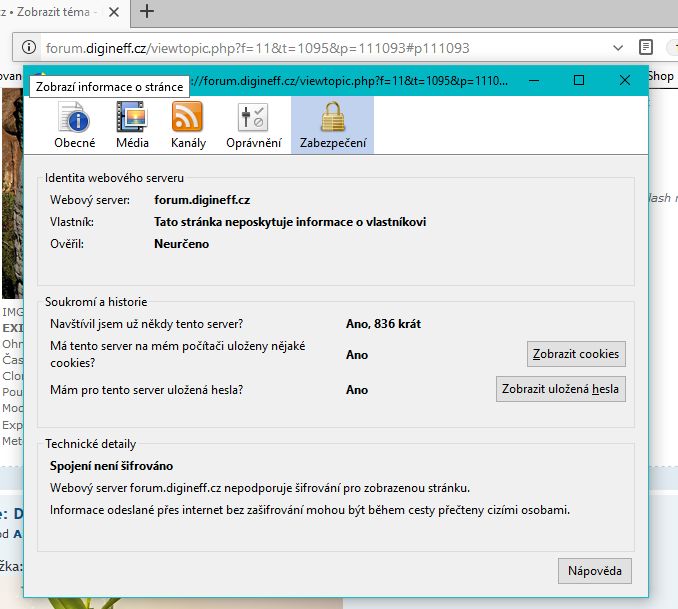Toggle reader view icon in URL bar
Image resolution: width=678 pixels, height=609 pixels.
646,48
